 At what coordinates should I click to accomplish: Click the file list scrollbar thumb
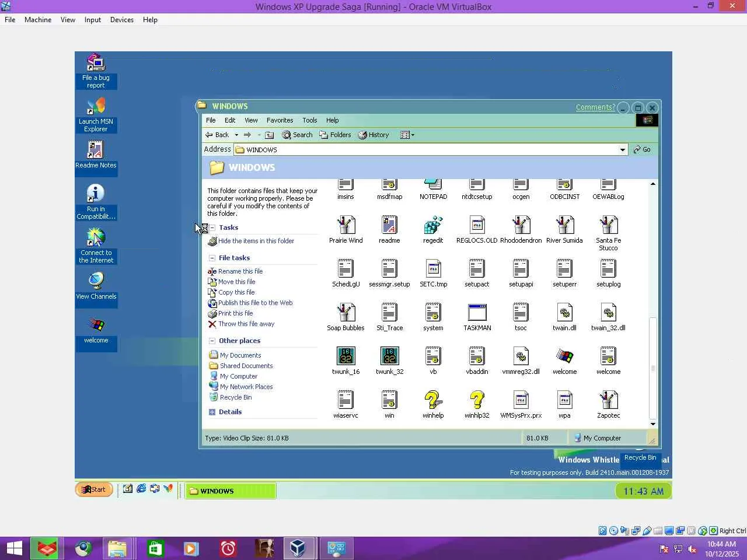pyautogui.click(x=653, y=368)
